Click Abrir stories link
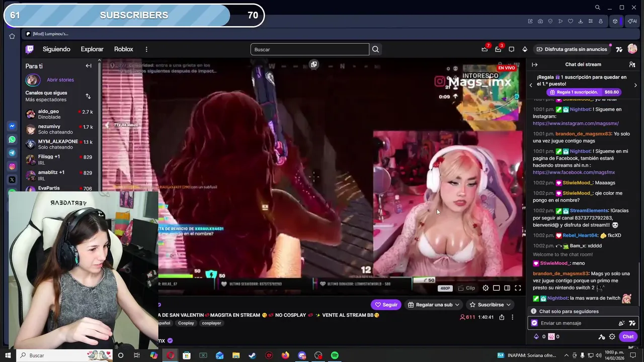The height and width of the screenshot is (362, 644). pyautogui.click(x=60, y=80)
